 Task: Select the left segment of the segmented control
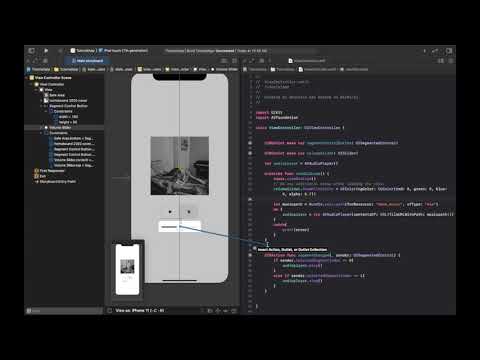170,212
